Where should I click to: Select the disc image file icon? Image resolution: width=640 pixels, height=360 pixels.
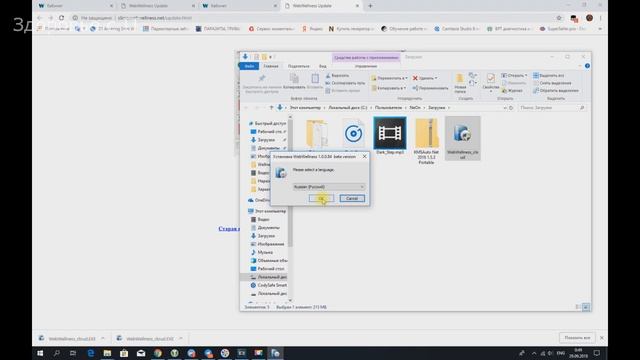click(353, 133)
